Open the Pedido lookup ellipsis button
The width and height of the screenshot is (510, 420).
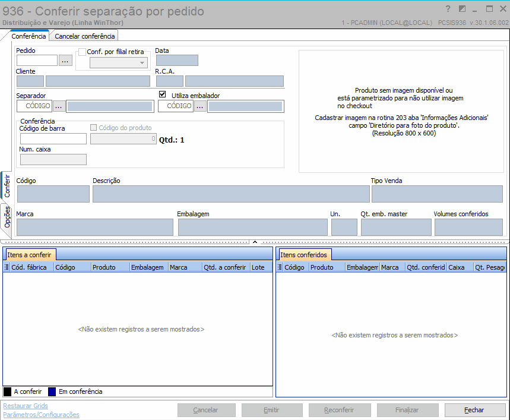coord(65,61)
